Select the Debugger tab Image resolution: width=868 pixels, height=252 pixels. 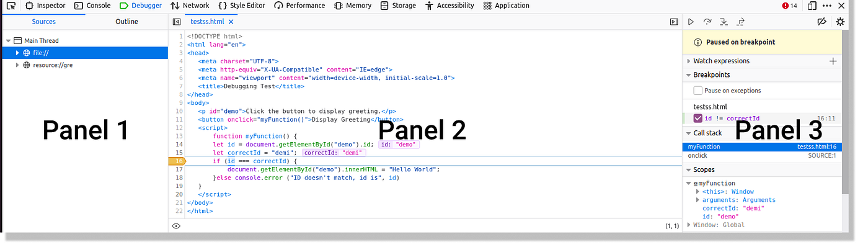(x=141, y=6)
